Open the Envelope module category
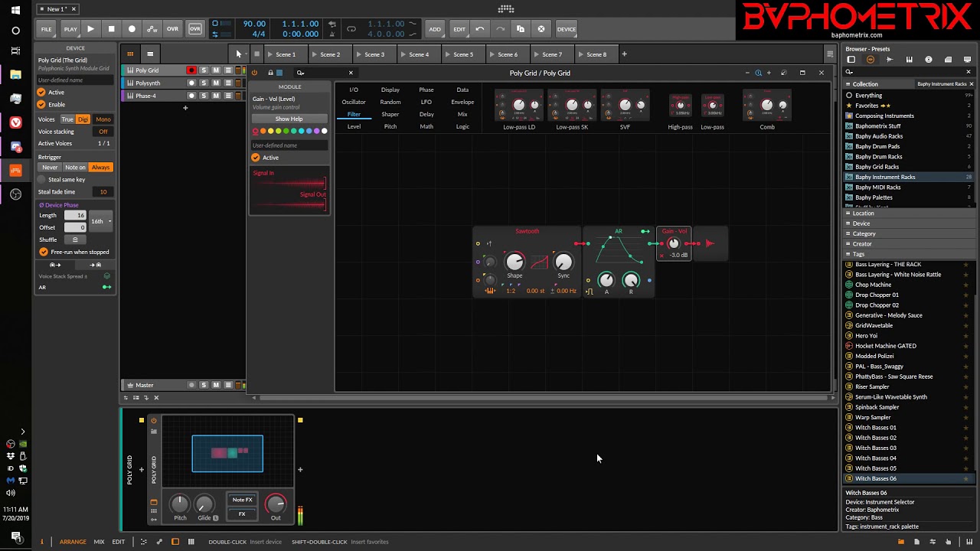The height and width of the screenshot is (551, 980). pyautogui.click(x=462, y=102)
